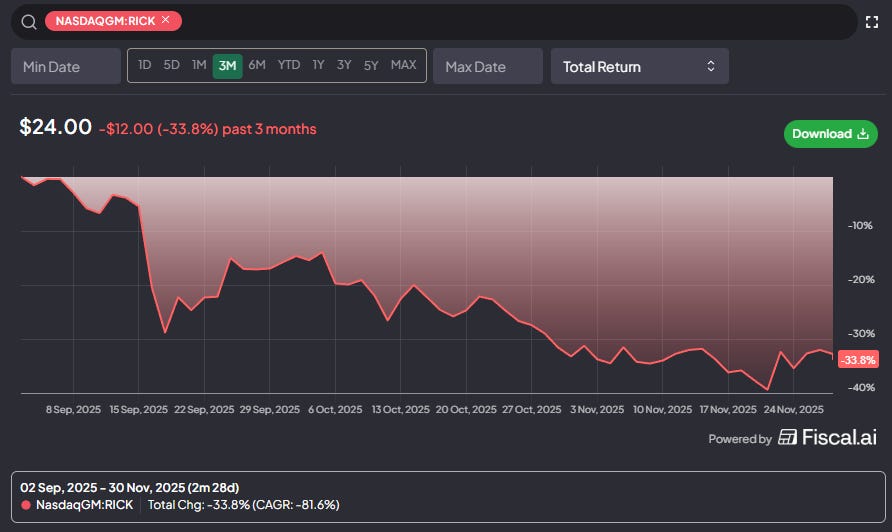This screenshot has width=892, height=532.
Task: Focus the Min Date field
Action: tap(66, 67)
